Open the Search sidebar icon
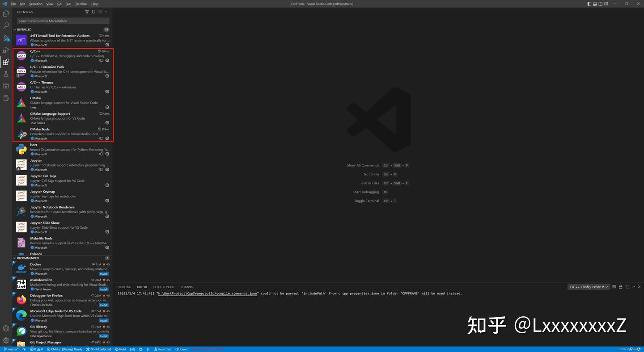This screenshot has height=352, width=644. coord(6,25)
